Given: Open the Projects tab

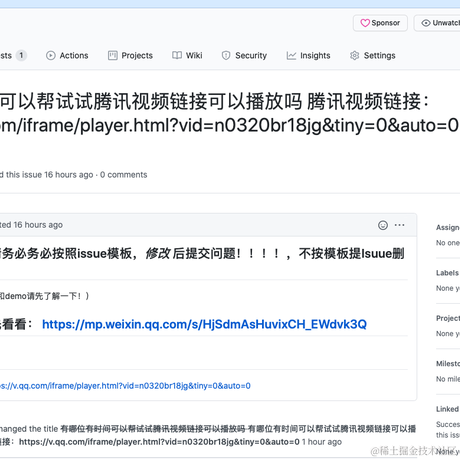Looking at the screenshot, I should pyautogui.click(x=130, y=55).
